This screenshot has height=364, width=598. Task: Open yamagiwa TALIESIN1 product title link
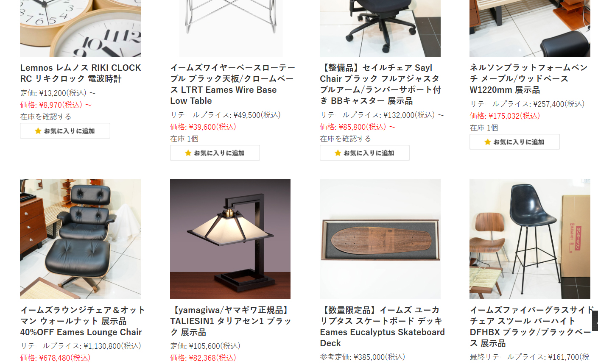pos(231,321)
